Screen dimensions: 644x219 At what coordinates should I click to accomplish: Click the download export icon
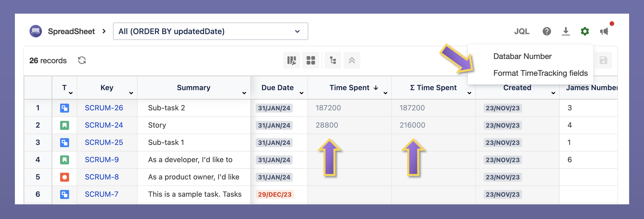(x=566, y=31)
